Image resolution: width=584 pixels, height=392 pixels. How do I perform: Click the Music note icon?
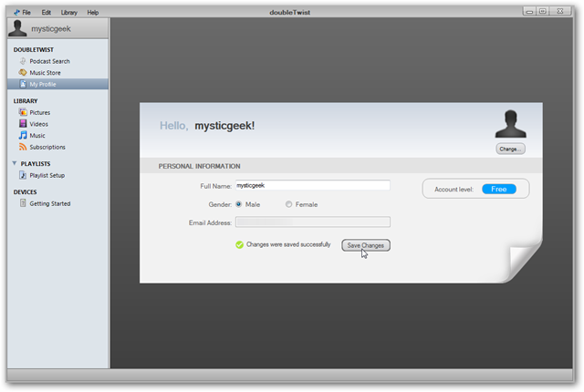pos(23,135)
